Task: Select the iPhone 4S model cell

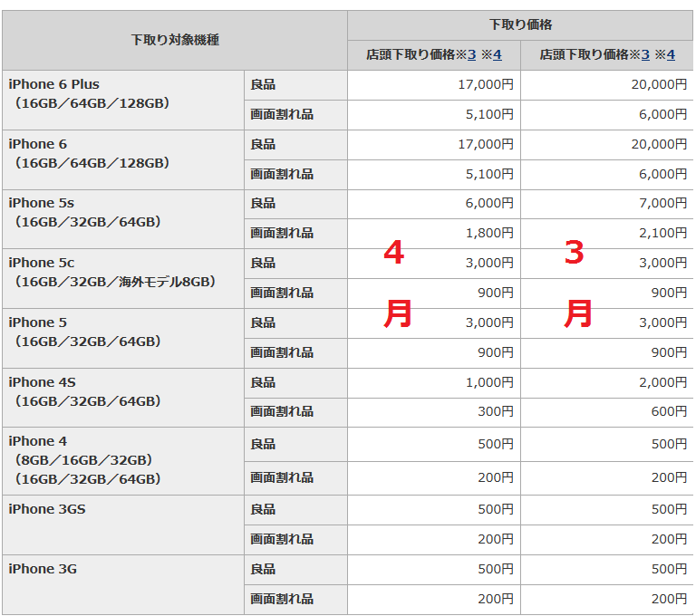Action: pos(123,398)
